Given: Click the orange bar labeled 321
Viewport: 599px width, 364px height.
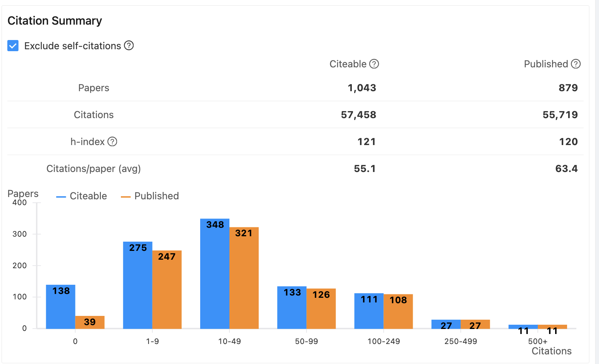Looking at the screenshot, I should (x=244, y=278).
